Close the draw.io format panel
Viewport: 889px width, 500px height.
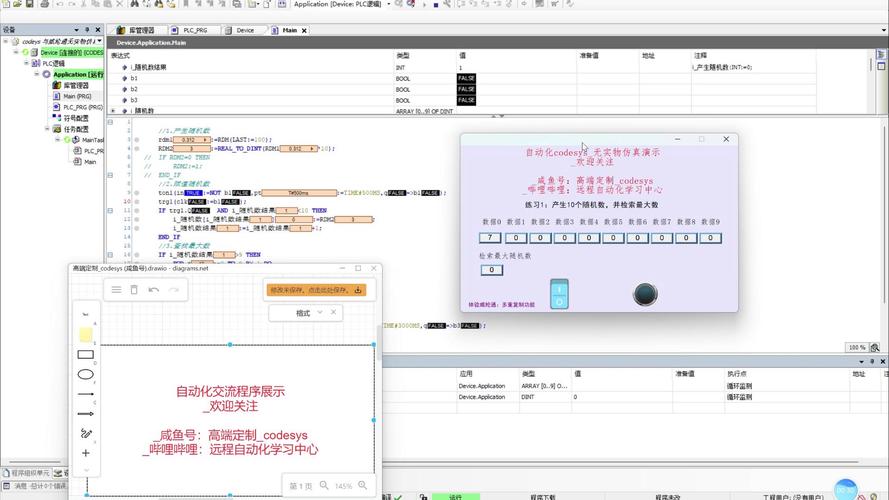[x=333, y=312]
